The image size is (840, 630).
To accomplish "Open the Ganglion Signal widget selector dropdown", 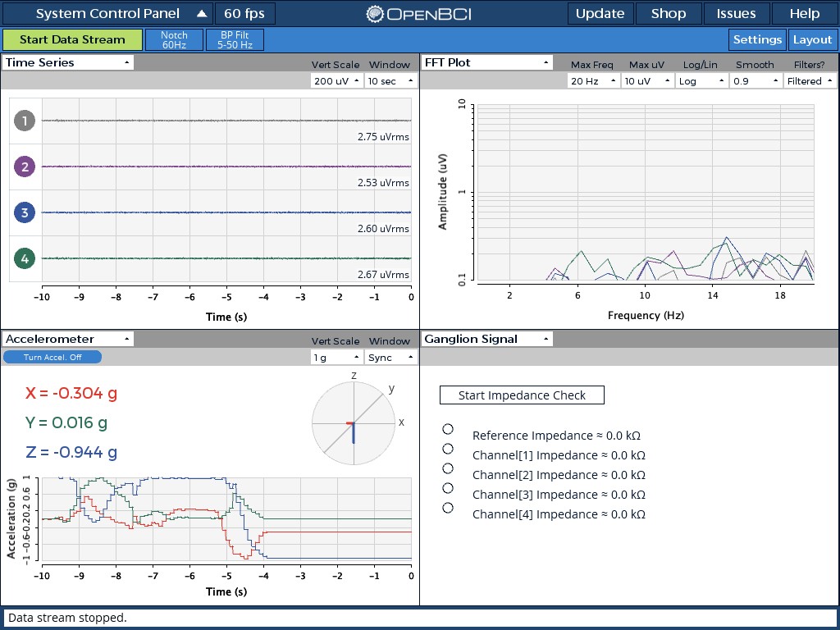I will 486,339.
